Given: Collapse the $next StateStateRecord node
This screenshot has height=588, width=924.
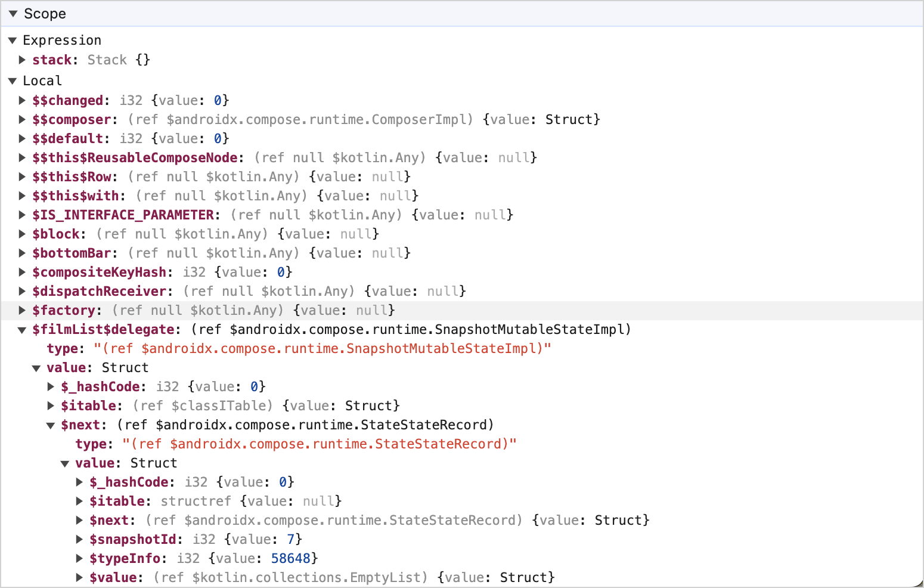Looking at the screenshot, I should 51,425.
